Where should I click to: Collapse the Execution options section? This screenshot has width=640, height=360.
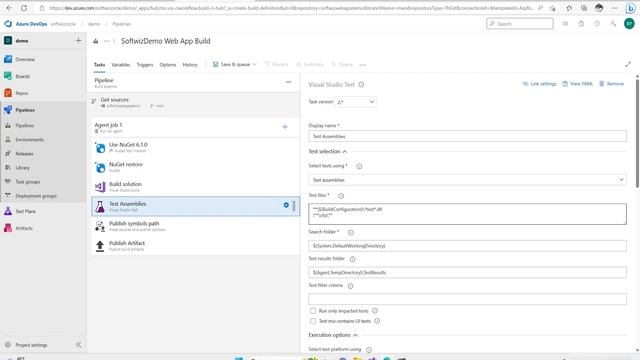click(355, 335)
